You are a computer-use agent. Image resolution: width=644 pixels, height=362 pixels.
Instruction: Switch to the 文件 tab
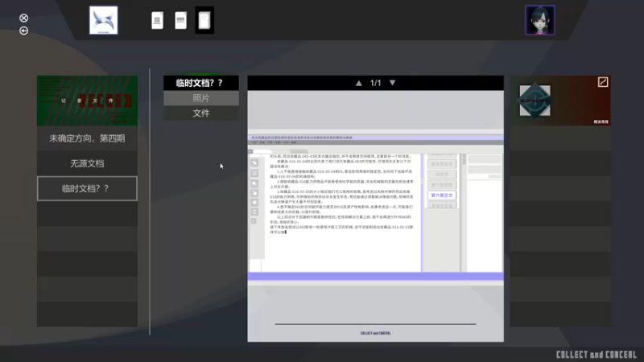pos(200,113)
